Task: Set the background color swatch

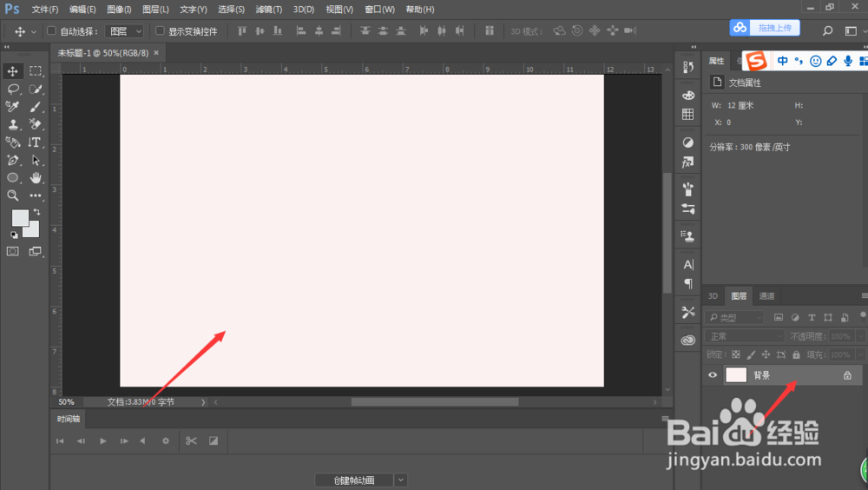Action: [x=32, y=230]
